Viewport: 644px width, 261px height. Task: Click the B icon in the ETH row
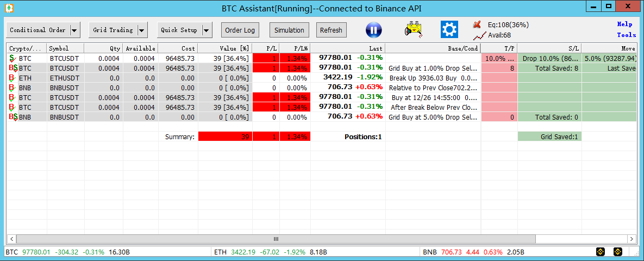coord(12,78)
